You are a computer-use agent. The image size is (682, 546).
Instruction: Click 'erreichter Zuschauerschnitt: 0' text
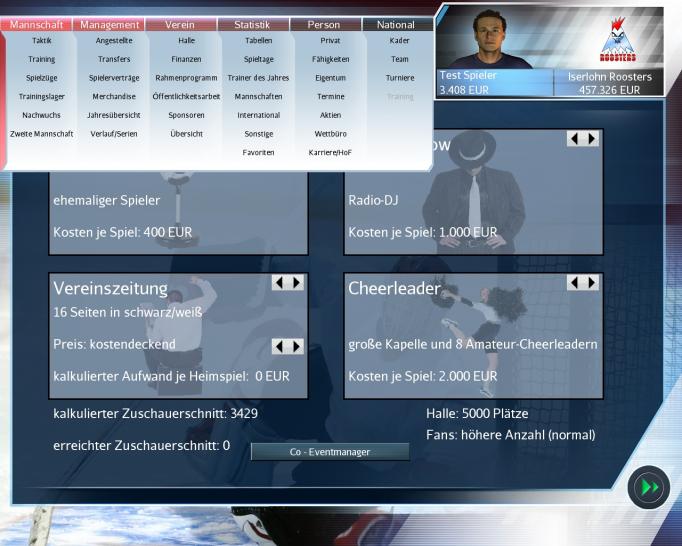pyautogui.click(x=141, y=446)
